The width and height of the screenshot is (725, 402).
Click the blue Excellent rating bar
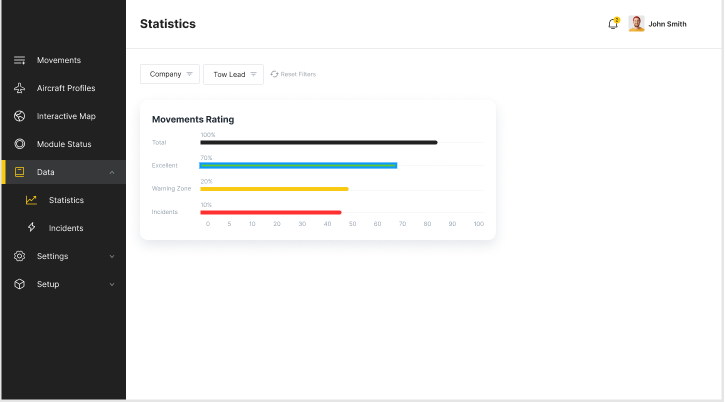click(x=298, y=165)
